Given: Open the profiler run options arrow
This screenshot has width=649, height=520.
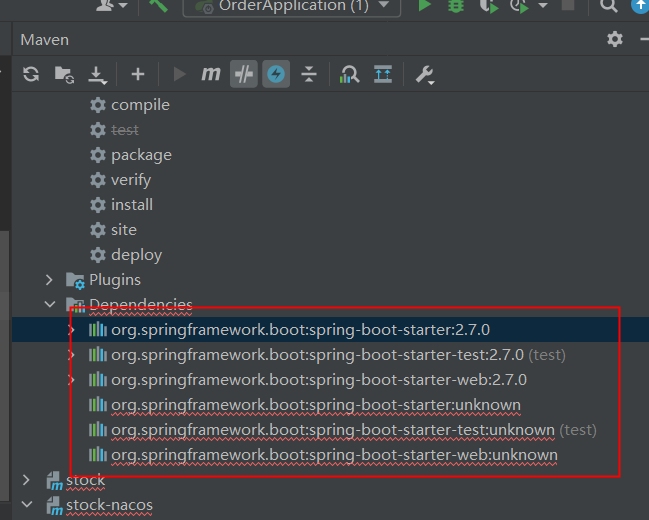Looking at the screenshot, I should coord(543,6).
